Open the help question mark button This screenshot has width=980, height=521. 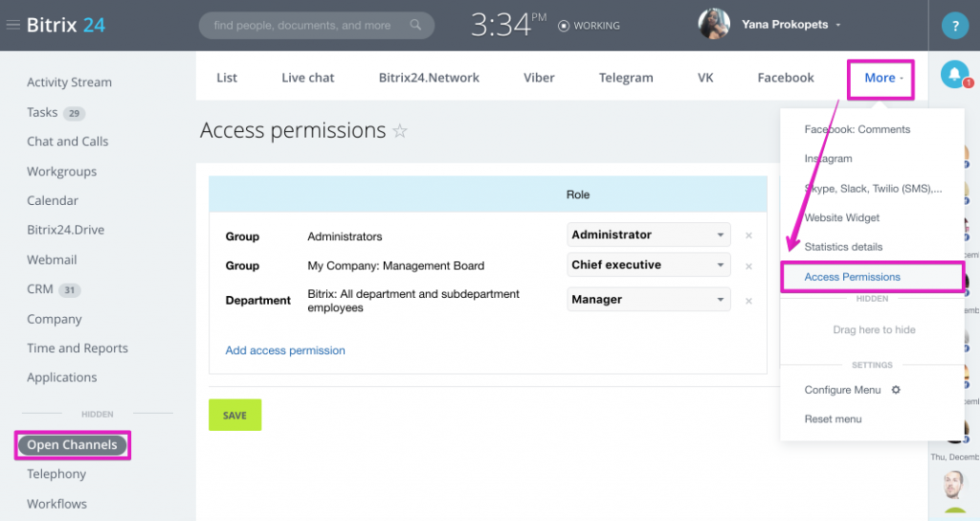tap(954, 26)
